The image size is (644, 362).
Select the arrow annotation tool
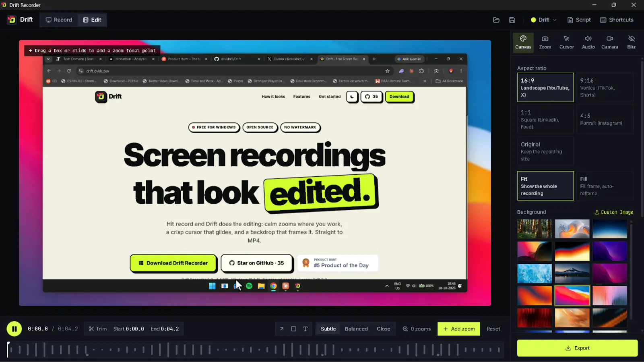click(282, 329)
